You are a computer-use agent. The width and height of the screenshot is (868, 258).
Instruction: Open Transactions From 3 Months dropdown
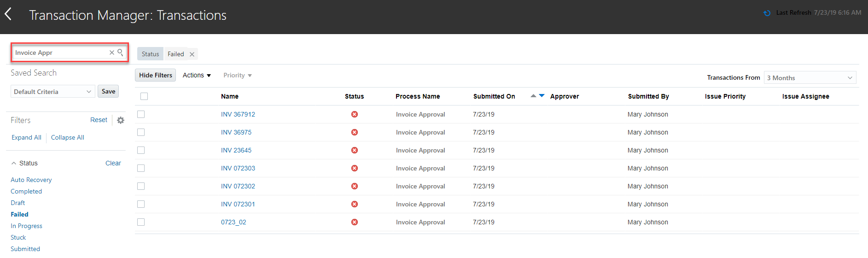click(x=810, y=78)
